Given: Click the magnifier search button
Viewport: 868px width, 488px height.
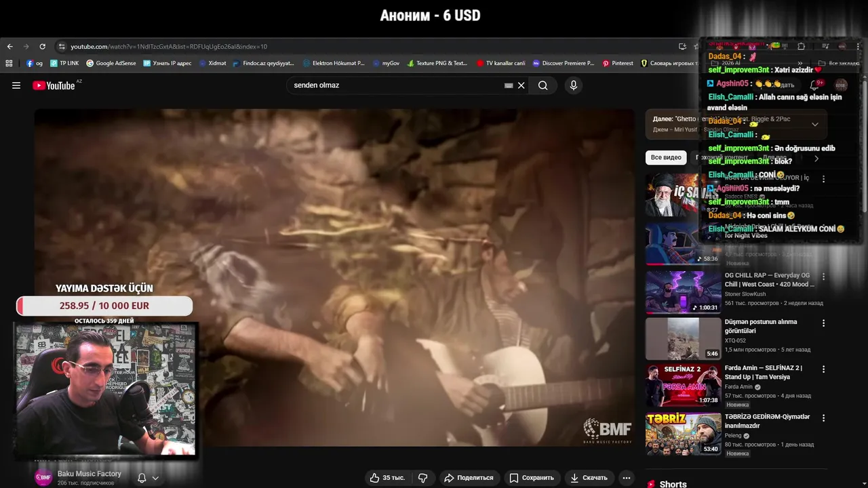Looking at the screenshot, I should click(543, 85).
